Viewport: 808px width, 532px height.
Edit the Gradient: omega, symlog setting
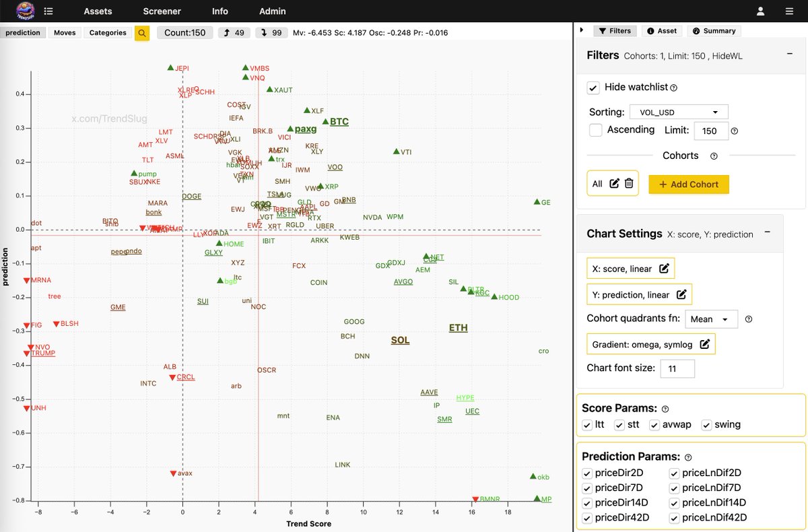pyautogui.click(x=704, y=344)
